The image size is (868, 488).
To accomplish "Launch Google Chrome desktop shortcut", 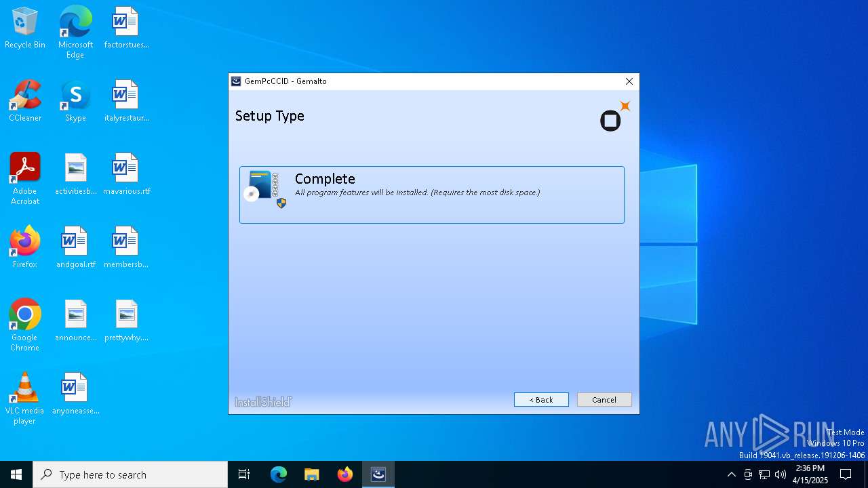I will pyautogui.click(x=25, y=325).
